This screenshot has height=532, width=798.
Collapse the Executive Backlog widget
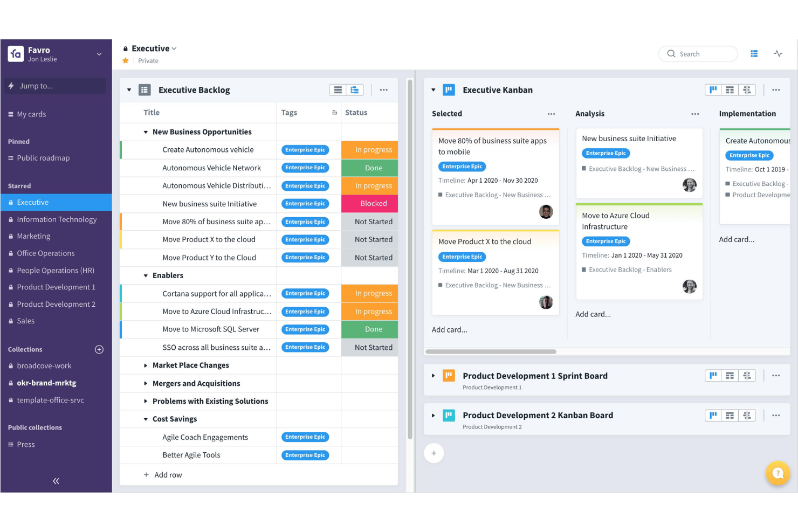[129, 90]
